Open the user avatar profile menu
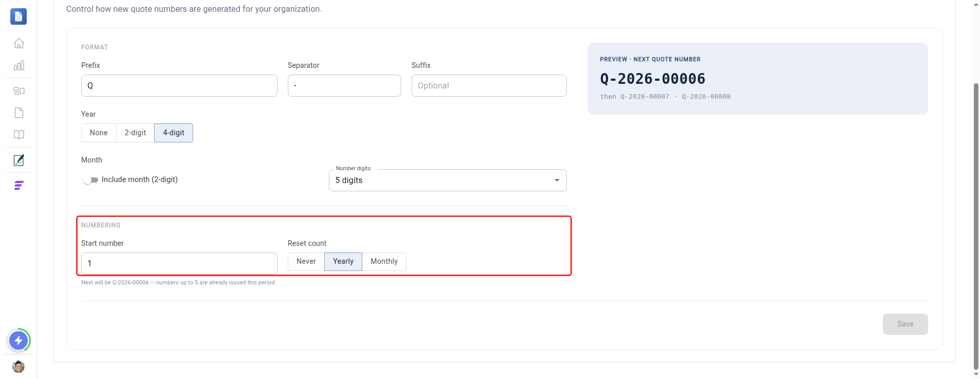This screenshot has width=980, height=379. [19, 367]
